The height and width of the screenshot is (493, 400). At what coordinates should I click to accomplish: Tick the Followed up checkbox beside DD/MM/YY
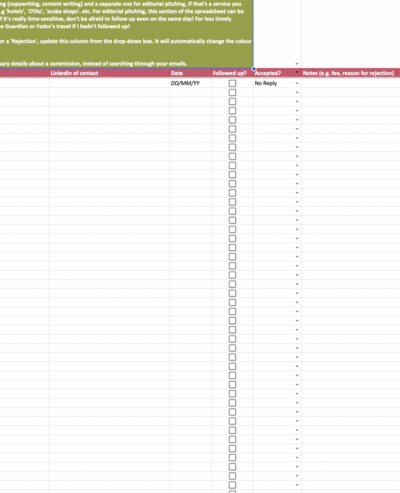232,83
